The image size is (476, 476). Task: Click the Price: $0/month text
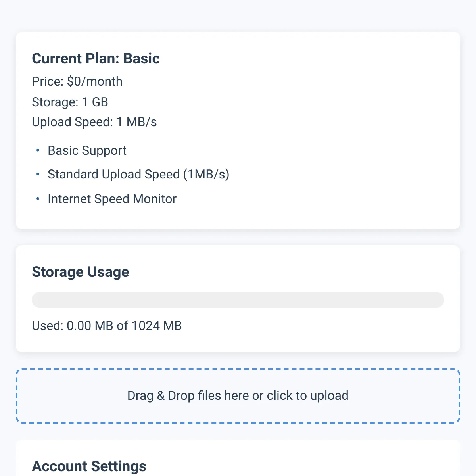[77, 81]
